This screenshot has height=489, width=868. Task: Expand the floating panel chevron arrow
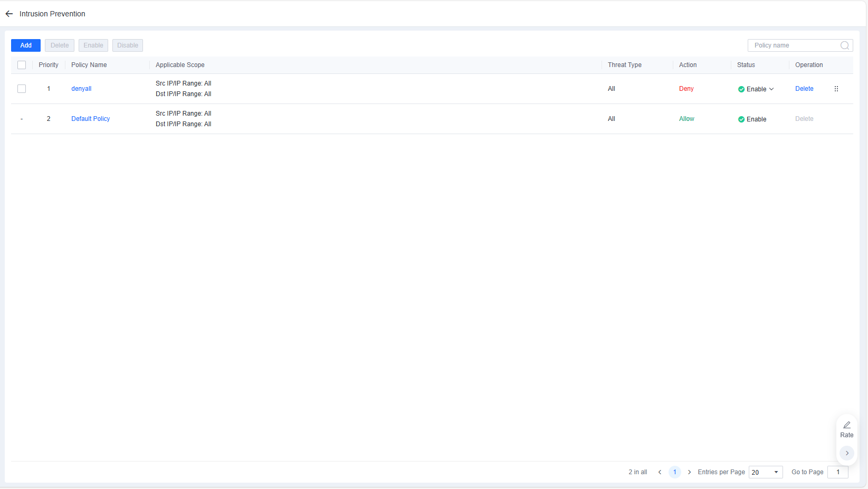(846, 453)
